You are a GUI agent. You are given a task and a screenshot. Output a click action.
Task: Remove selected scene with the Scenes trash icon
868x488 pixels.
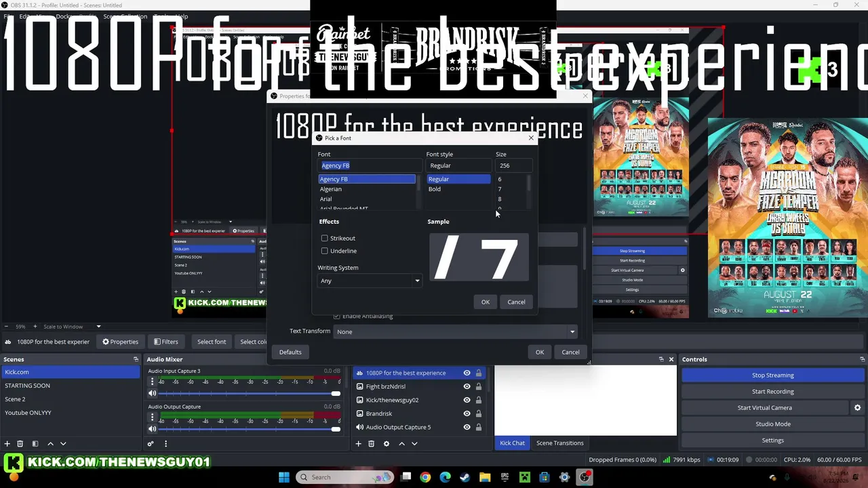coord(20,443)
